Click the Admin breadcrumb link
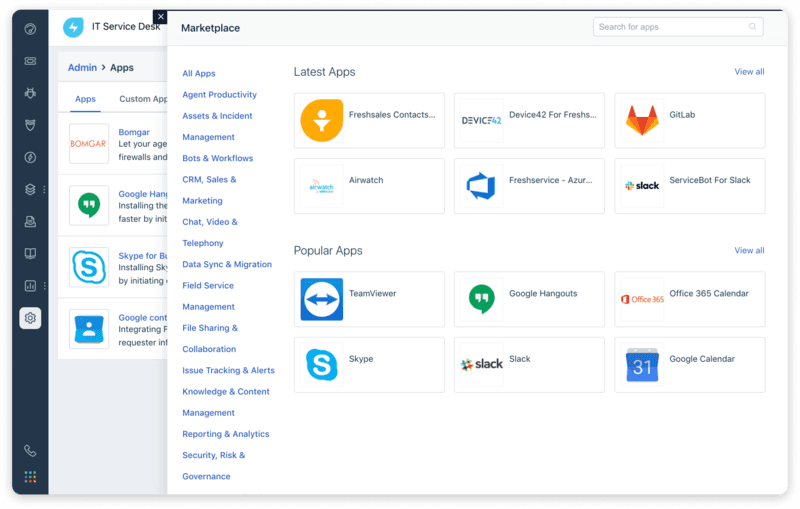Screen dimensions: 800x509 tap(82, 67)
